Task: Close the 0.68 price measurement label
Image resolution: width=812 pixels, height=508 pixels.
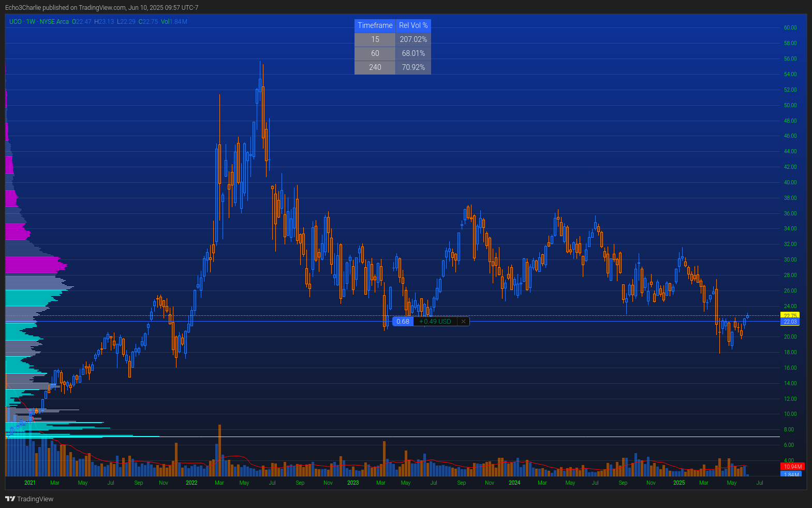Action: tap(463, 322)
